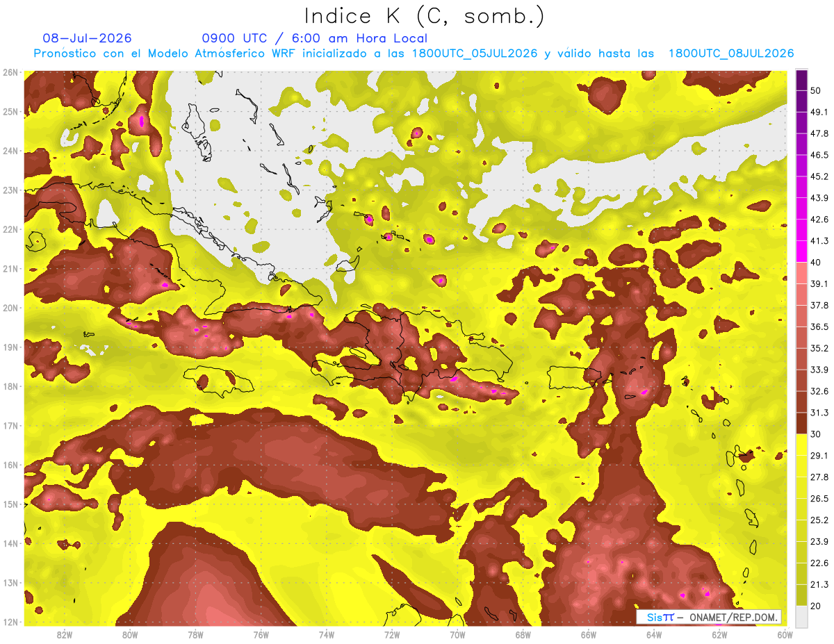
Task: Click the color bar value 27.8
Action: (x=819, y=477)
